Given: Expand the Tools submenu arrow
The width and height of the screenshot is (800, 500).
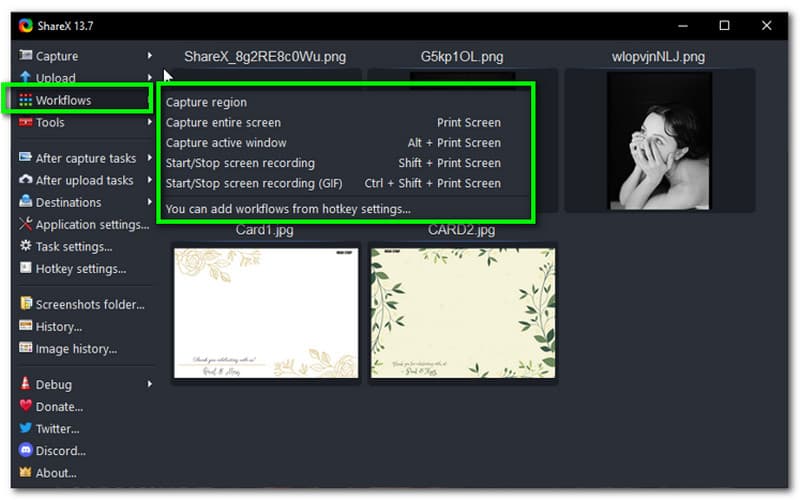Looking at the screenshot, I should pos(149,122).
